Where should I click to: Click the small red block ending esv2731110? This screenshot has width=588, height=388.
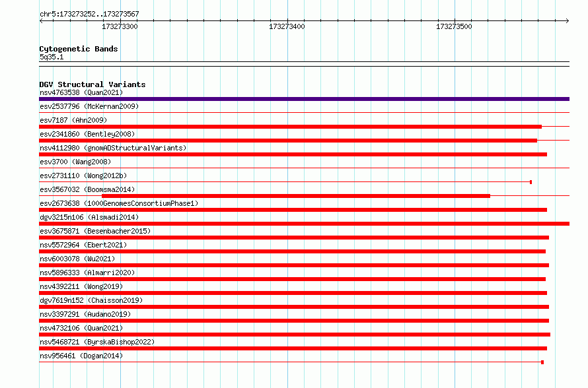click(531, 182)
